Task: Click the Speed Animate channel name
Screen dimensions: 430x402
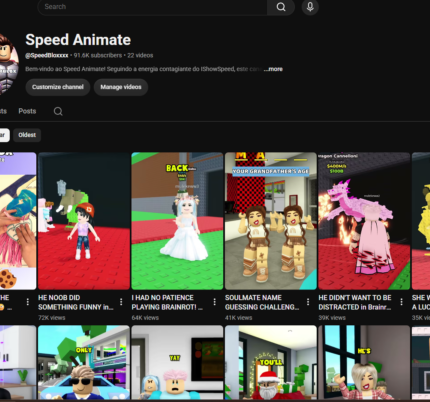Action: [78, 40]
